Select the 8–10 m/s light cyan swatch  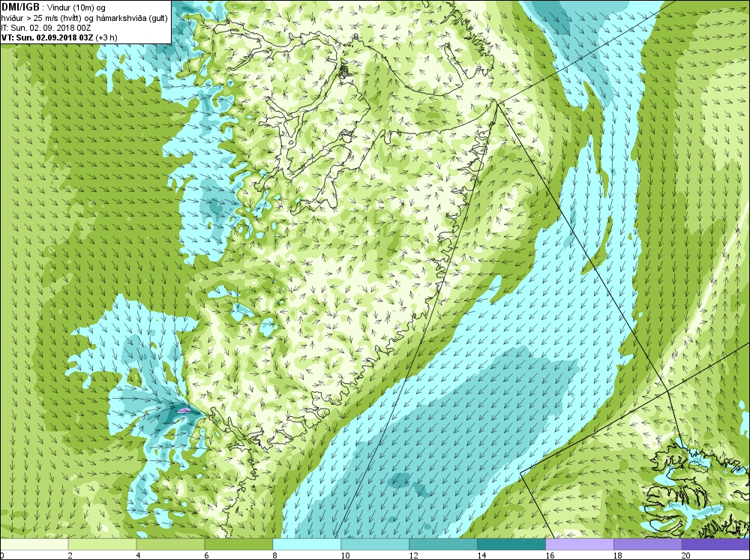(x=307, y=544)
